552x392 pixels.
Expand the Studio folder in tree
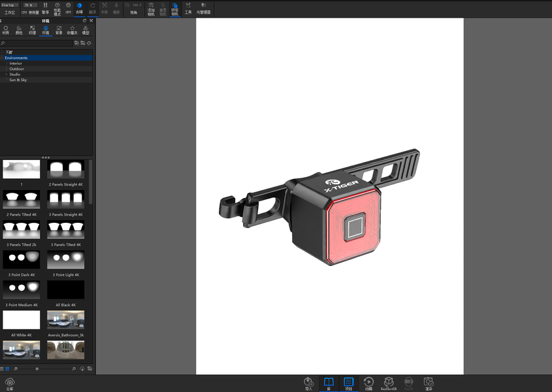tap(7, 74)
